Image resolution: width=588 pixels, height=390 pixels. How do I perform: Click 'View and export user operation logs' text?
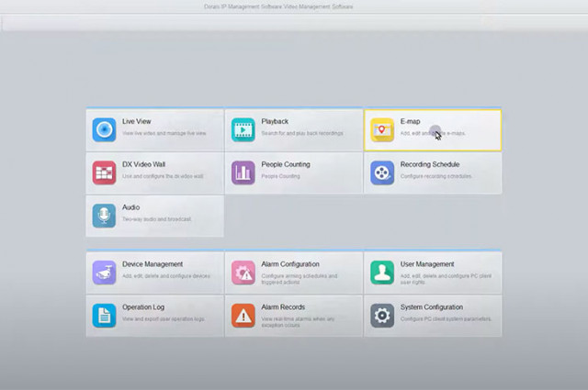pyautogui.click(x=164, y=319)
